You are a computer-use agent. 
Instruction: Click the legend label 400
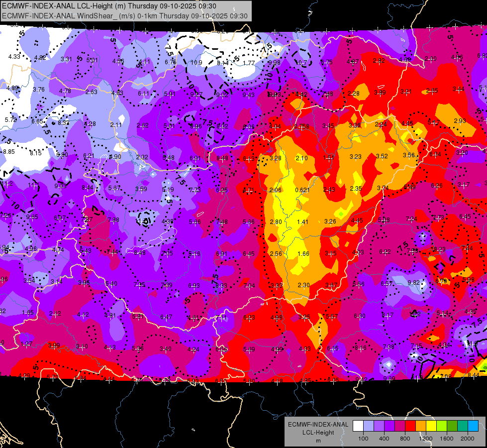(384, 439)
